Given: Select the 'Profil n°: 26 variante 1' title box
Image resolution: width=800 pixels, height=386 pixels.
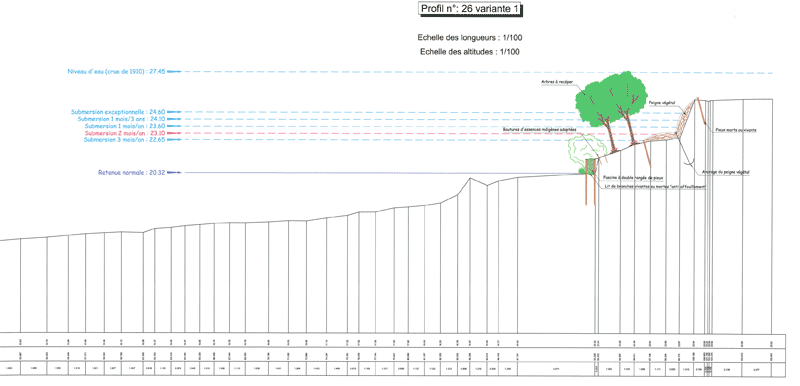Looking at the screenshot, I should tap(471, 9).
